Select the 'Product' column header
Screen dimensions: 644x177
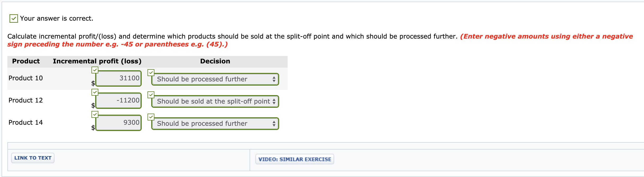[x=26, y=61]
